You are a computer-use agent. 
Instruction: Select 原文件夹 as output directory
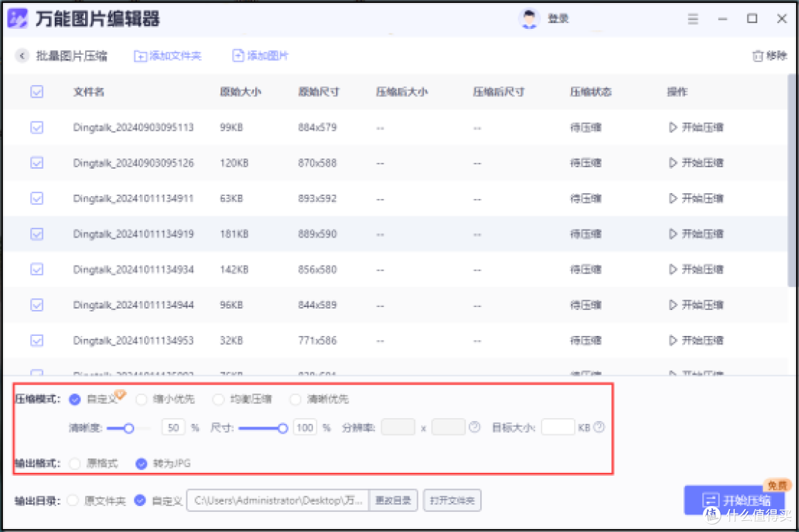point(72,500)
